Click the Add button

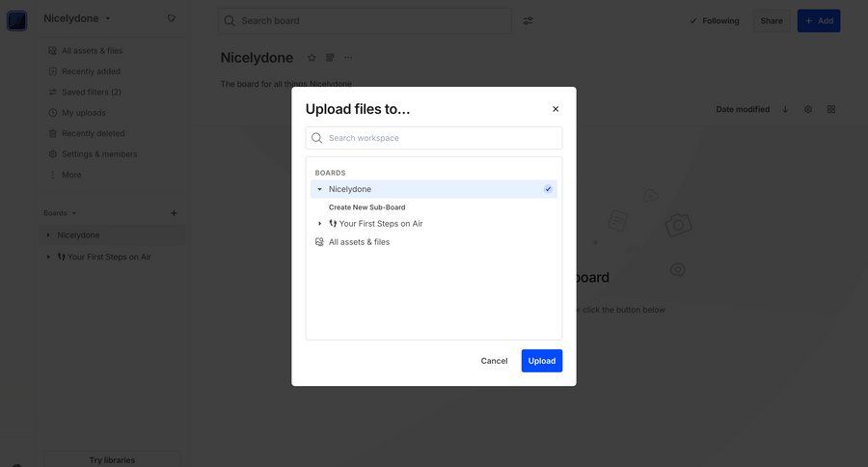(x=819, y=21)
